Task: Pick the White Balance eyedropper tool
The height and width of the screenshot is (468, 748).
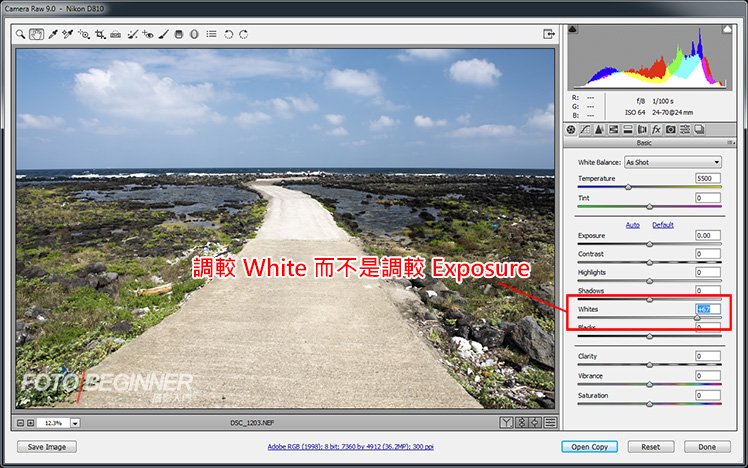Action: pyautogui.click(x=52, y=34)
